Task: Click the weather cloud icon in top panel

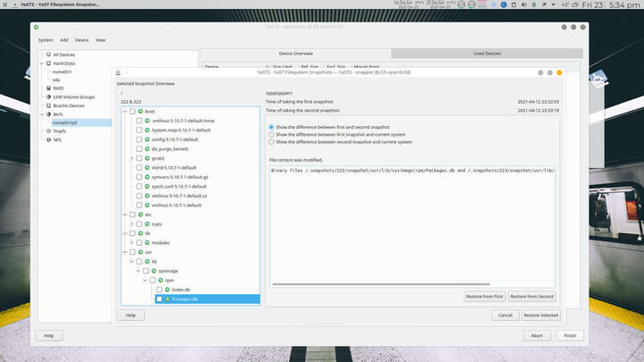Action: tap(575, 4)
